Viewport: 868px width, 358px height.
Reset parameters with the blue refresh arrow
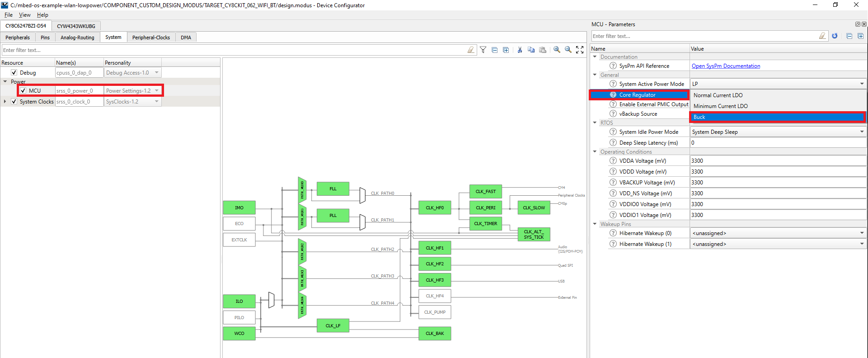835,36
